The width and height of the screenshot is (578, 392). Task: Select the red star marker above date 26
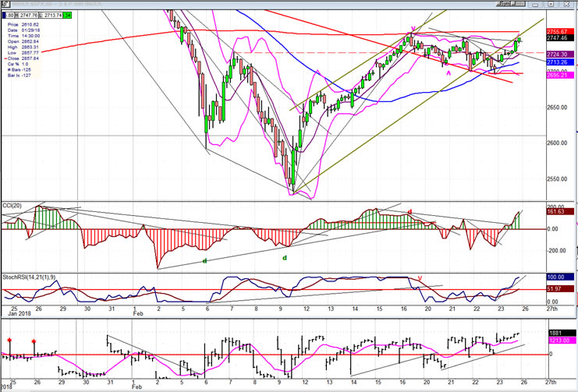34,341
